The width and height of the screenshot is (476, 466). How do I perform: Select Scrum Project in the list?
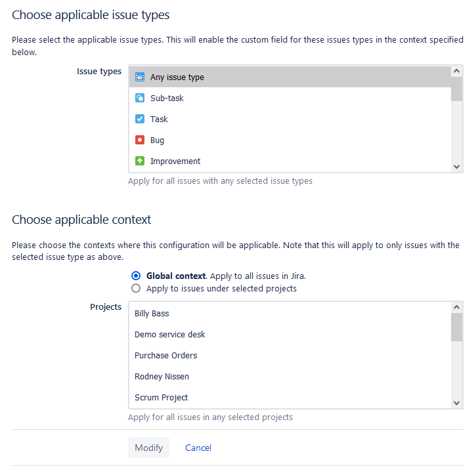161,398
